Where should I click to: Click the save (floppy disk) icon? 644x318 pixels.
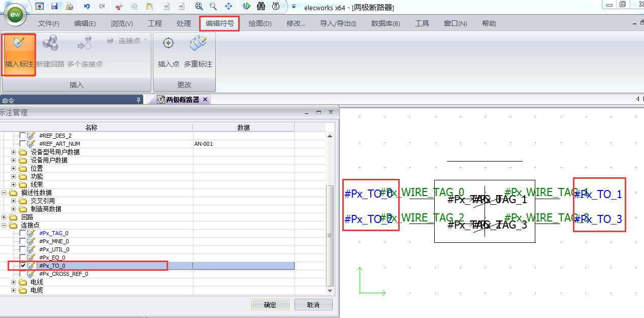click(54, 6)
